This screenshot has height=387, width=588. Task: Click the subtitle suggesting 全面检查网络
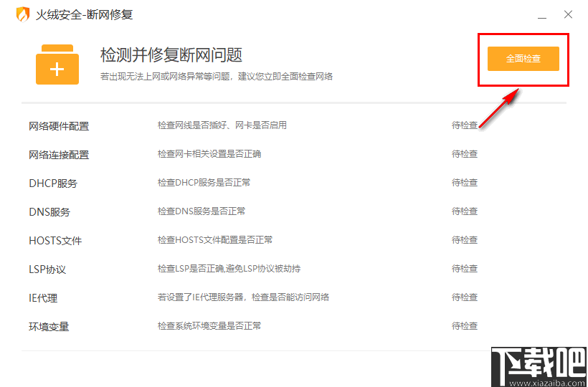point(217,77)
